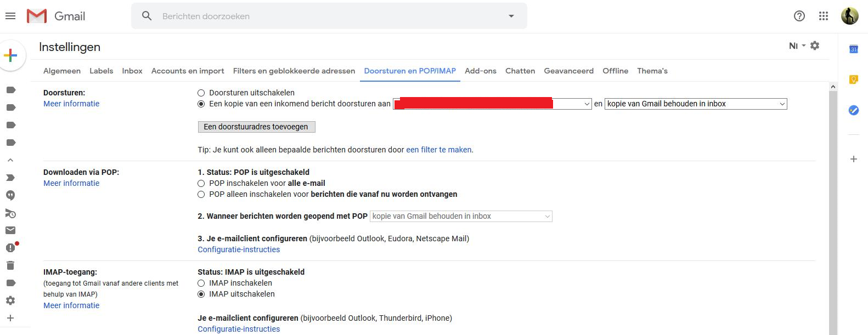Click the get add-ons plus icon
Viewport: 868px width, 335px height.
pyautogui.click(x=853, y=159)
